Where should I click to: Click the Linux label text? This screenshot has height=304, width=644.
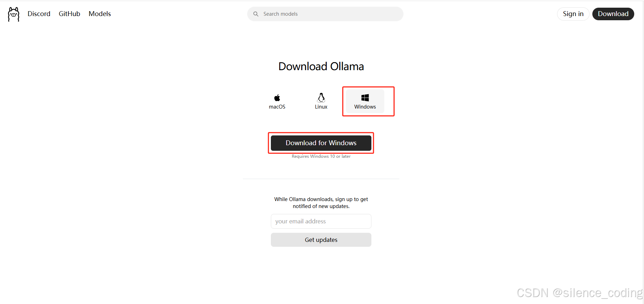tap(321, 107)
